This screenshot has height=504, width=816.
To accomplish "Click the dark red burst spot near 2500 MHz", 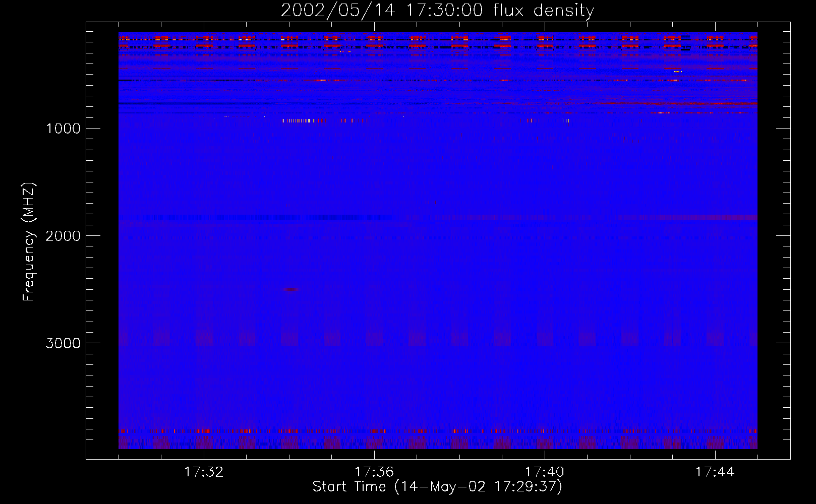I will [x=291, y=289].
